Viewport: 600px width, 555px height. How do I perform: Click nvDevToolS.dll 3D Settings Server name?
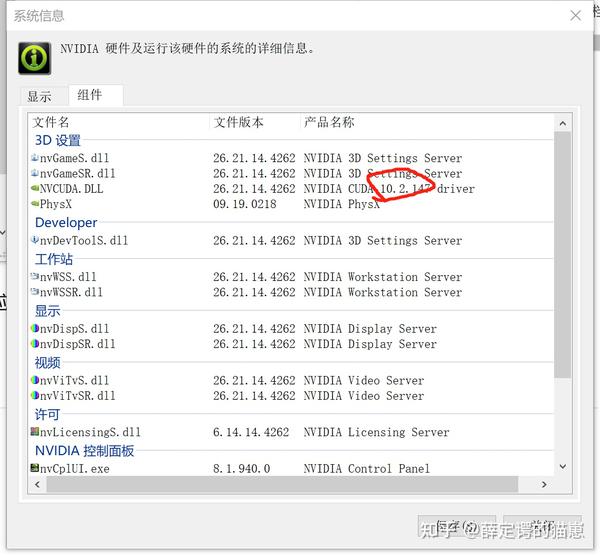pyautogui.click(x=383, y=240)
